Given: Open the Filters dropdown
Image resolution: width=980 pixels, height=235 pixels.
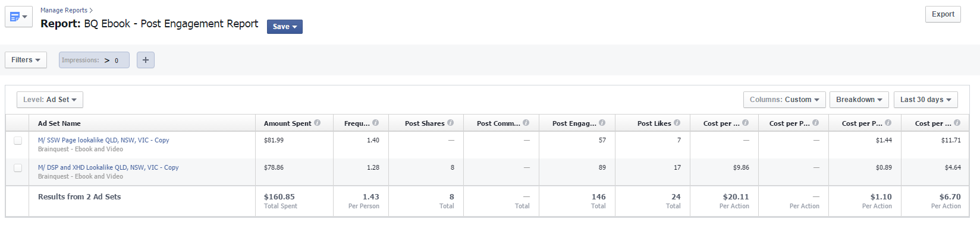Looking at the screenshot, I should (x=26, y=60).
